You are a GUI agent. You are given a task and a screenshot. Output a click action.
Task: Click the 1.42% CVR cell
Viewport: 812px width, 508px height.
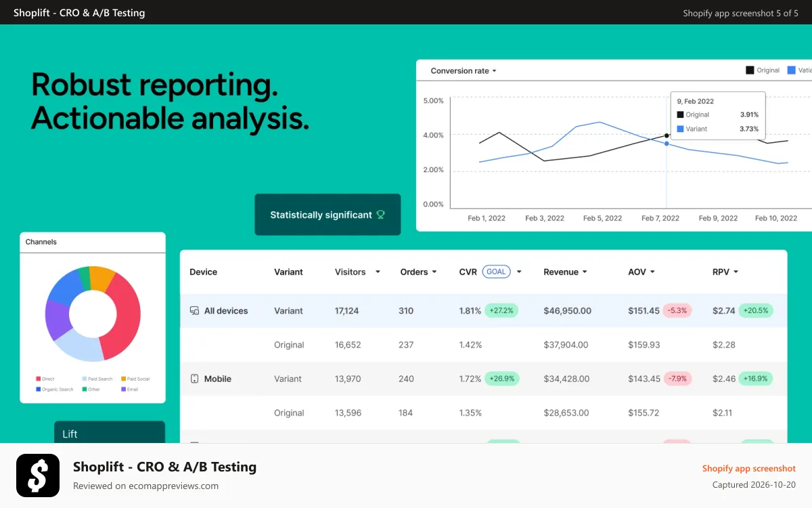(x=470, y=345)
